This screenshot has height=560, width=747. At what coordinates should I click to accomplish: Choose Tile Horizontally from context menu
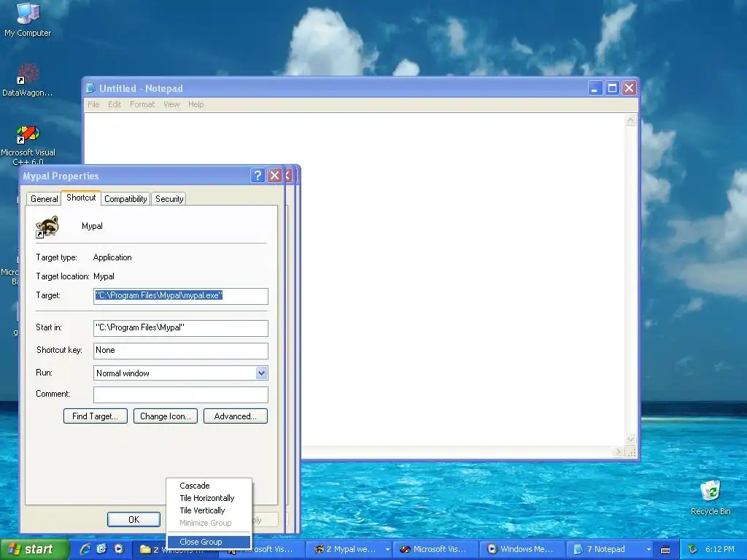[209, 498]
